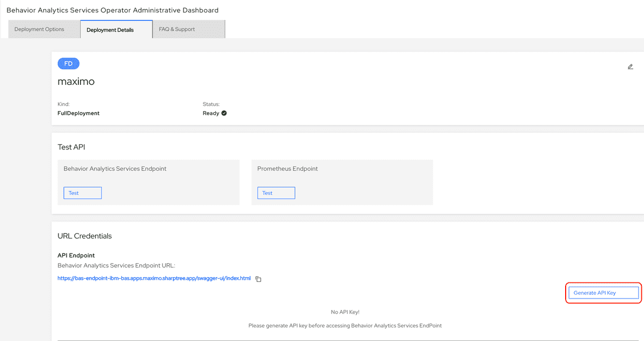Screen dimensions: 644x341
Task: Open the swagger-ui endpoint URL link
Action: 154,278
